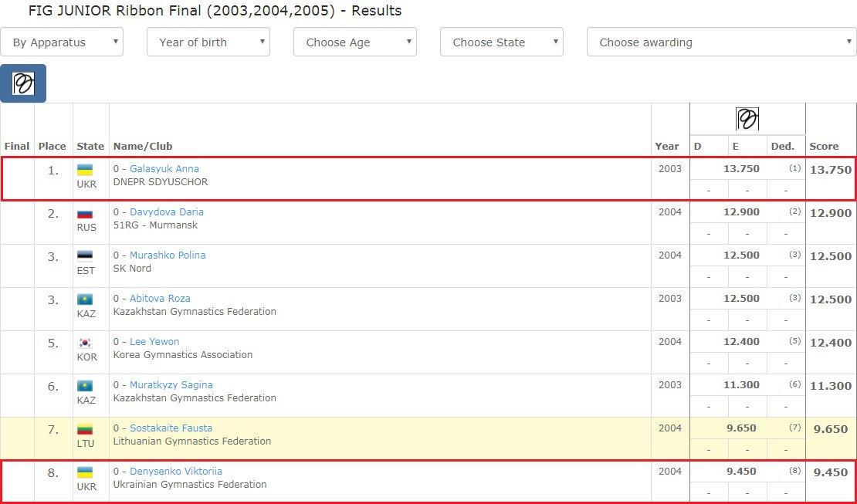Viewport: 857px width, 504px height.
Task: Click the Place column header
Action: pos(53,146)
